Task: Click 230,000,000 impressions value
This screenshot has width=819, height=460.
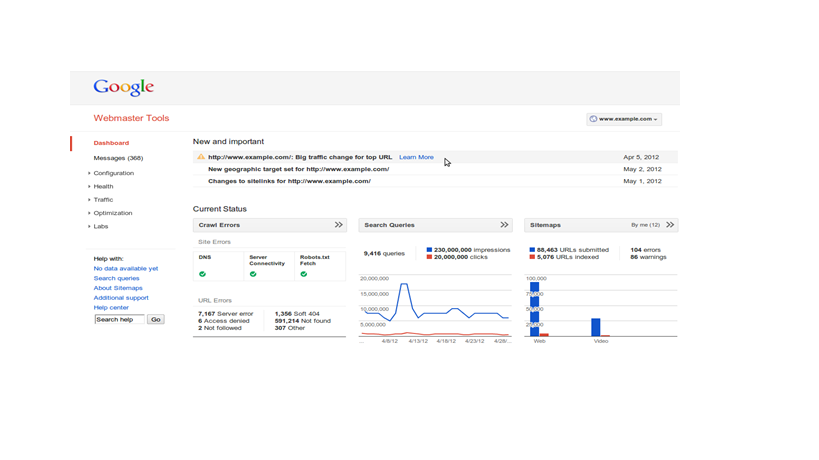Action: tap(472, 250)
